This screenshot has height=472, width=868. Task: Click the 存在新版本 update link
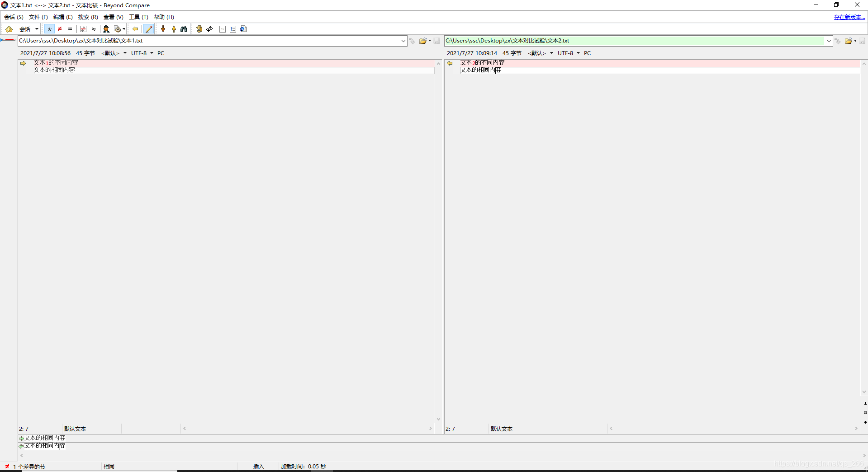tap(849, 17)
